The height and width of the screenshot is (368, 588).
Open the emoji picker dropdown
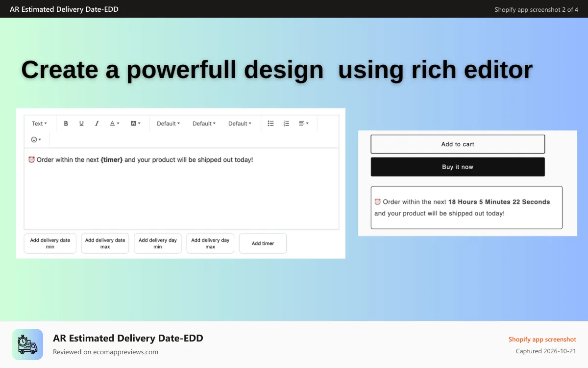[36, 140]
